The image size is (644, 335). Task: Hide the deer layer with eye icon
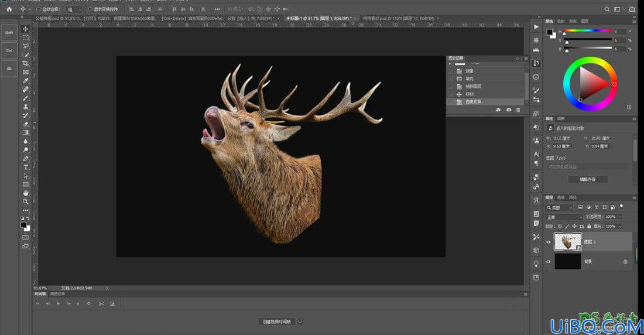[x=549, y=242]
